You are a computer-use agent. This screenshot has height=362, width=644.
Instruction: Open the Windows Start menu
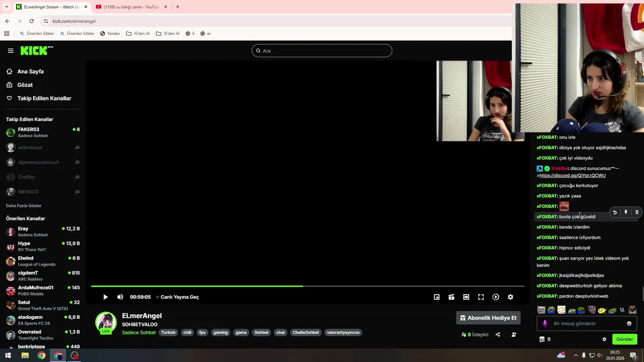8,355
